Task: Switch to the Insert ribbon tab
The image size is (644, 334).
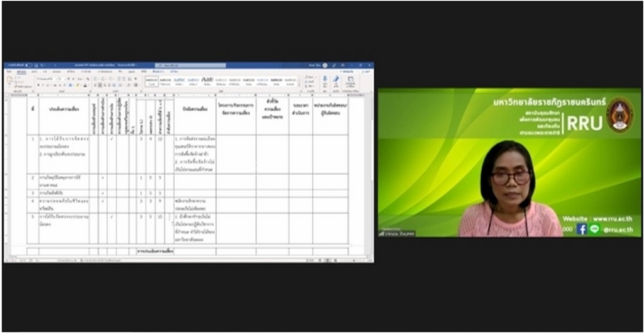Action: point(35,72)
